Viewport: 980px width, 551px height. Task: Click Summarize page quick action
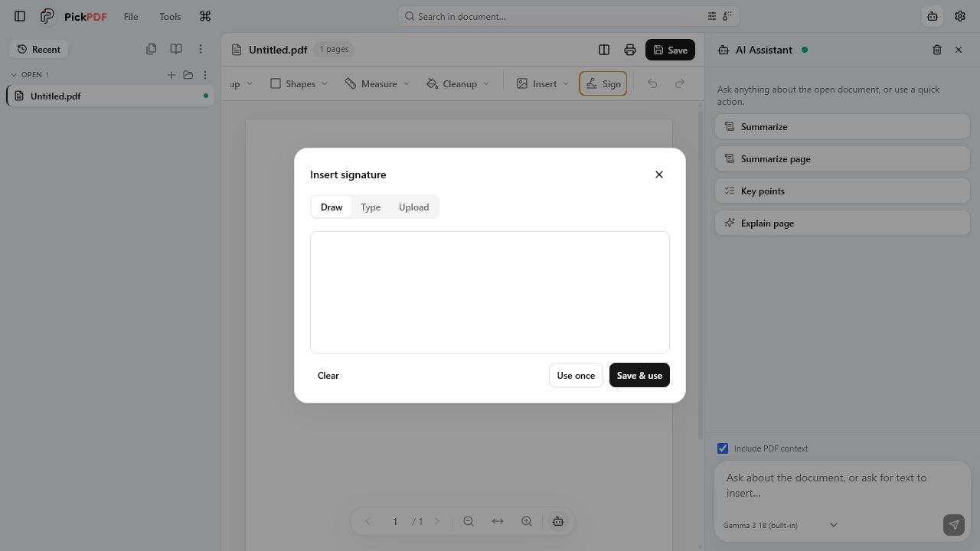(842, 158)
